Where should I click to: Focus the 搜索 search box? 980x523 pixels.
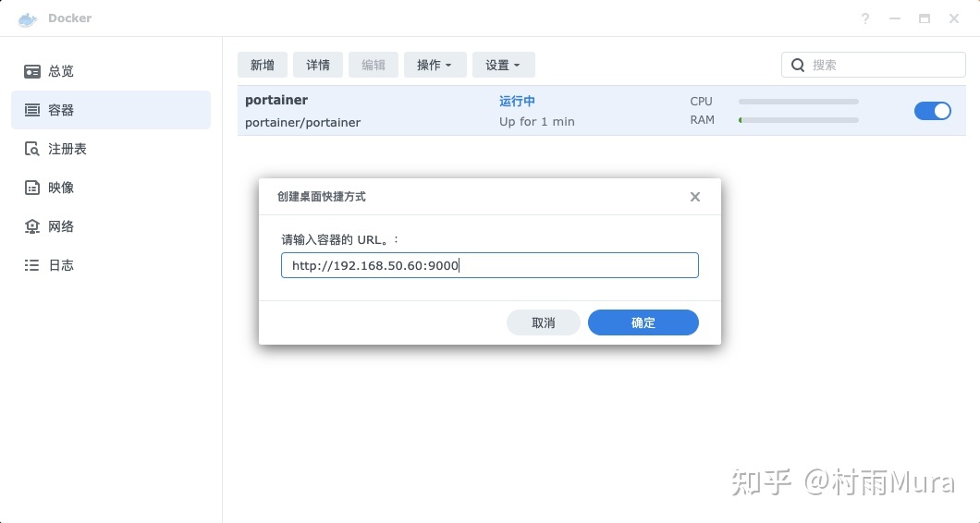(883, 65)
